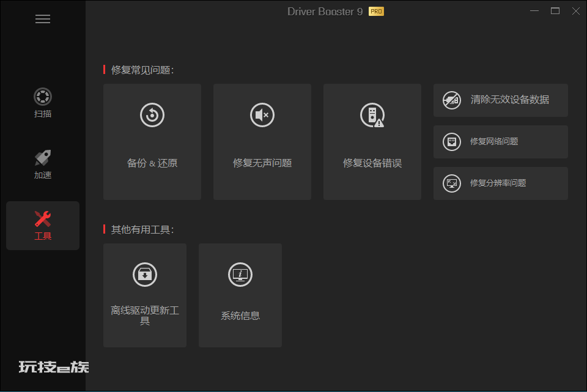
Task: Click the 工具 wrench icon in sidebar
Action: tap(43, 219)
